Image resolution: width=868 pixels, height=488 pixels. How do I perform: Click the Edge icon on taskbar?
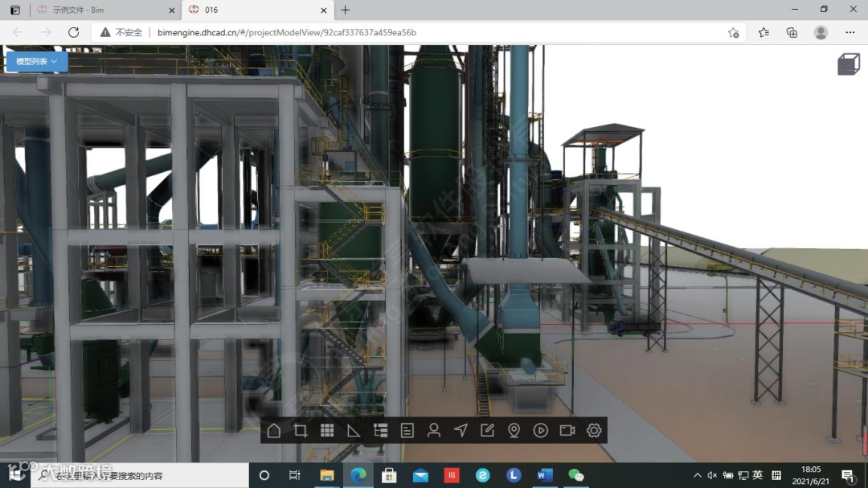tap(358, 475)
